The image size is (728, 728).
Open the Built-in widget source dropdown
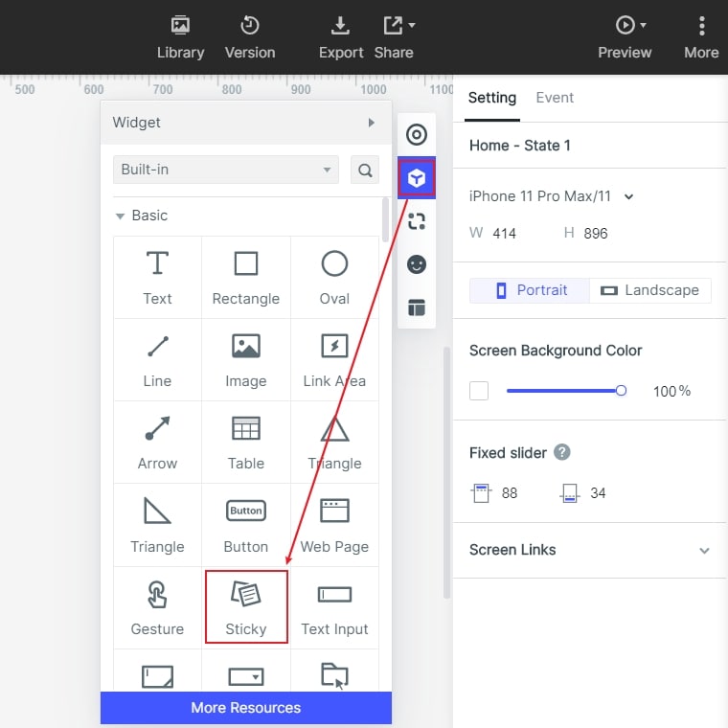point(226,170)
